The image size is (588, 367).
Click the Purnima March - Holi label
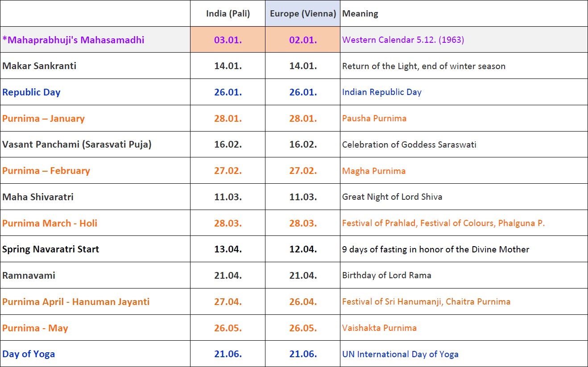(x=50, y=223)
